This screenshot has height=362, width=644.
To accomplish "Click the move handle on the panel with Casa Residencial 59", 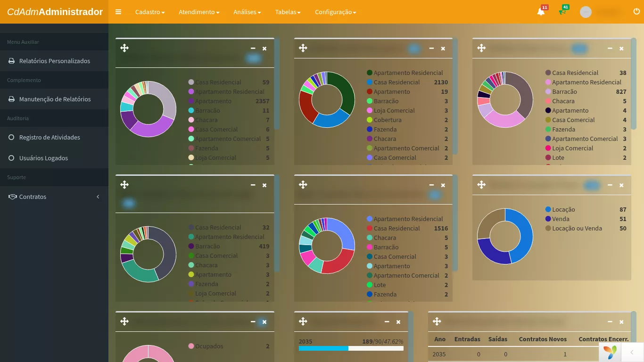I will point(124,48).
